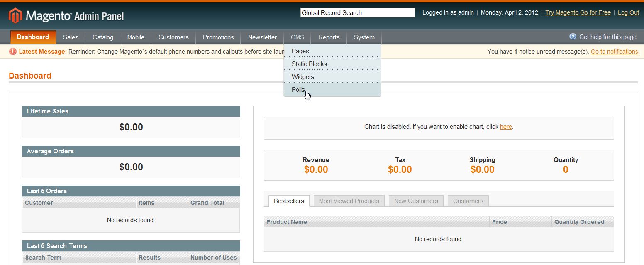Click the date Monday, April 2, 2012
Image resolution: width=644 pixels, height=265 pixels.
point(510,12)
